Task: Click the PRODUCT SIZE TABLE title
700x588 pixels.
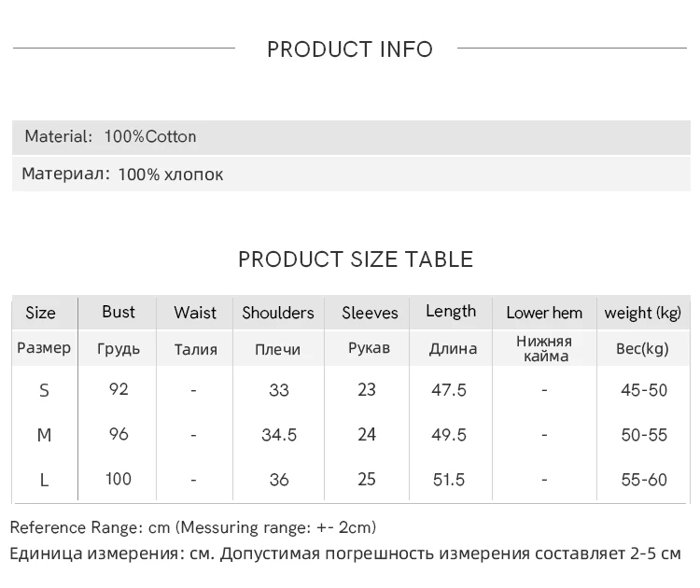Action: [356, 259]
